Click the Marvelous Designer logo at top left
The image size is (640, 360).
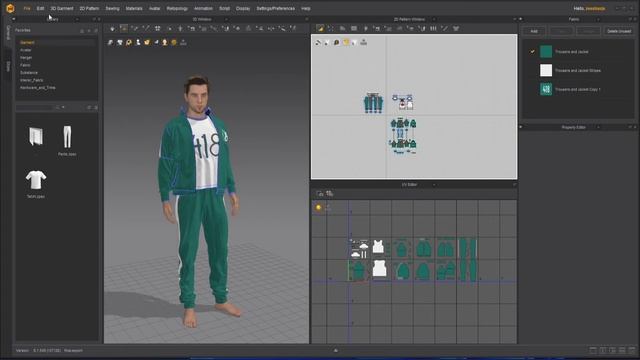[x=10, y=8]
